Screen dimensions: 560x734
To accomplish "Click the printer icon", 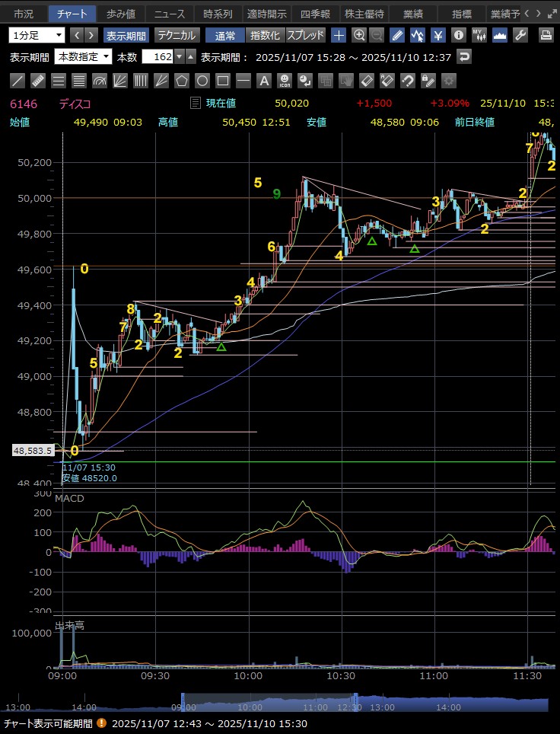I will tap(546, 35).
